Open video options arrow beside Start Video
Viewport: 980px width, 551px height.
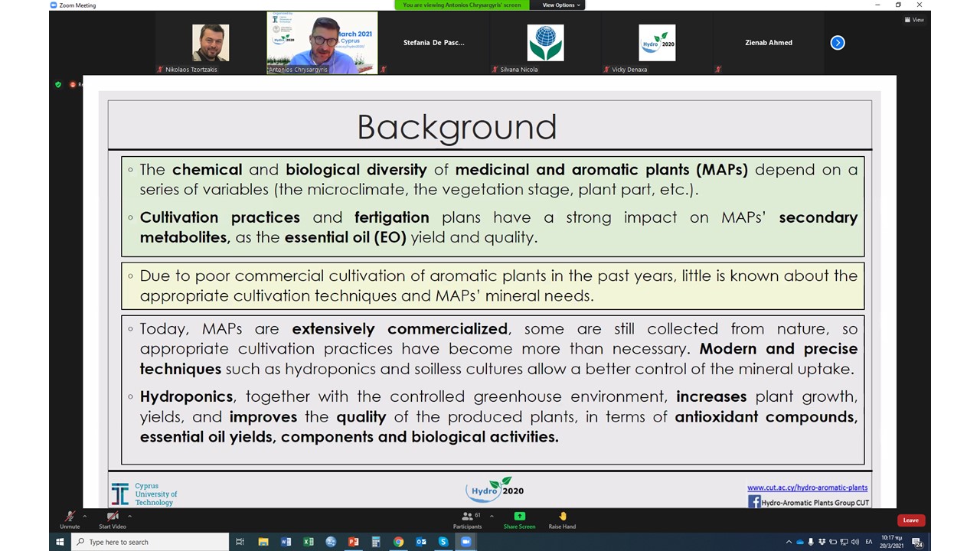[129, 516]
